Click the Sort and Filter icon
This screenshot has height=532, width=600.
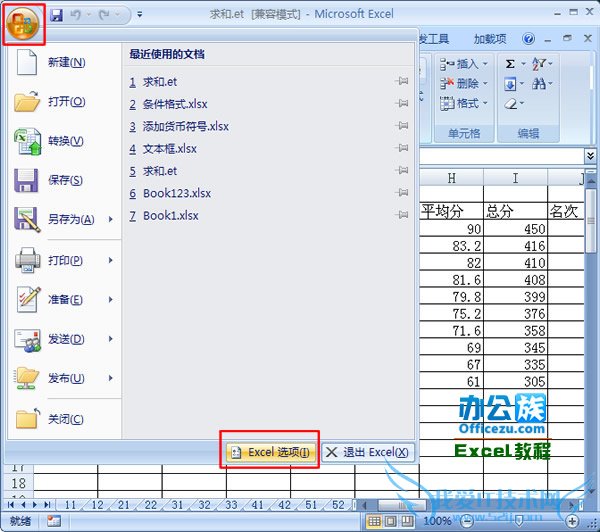tap(539, 64)
